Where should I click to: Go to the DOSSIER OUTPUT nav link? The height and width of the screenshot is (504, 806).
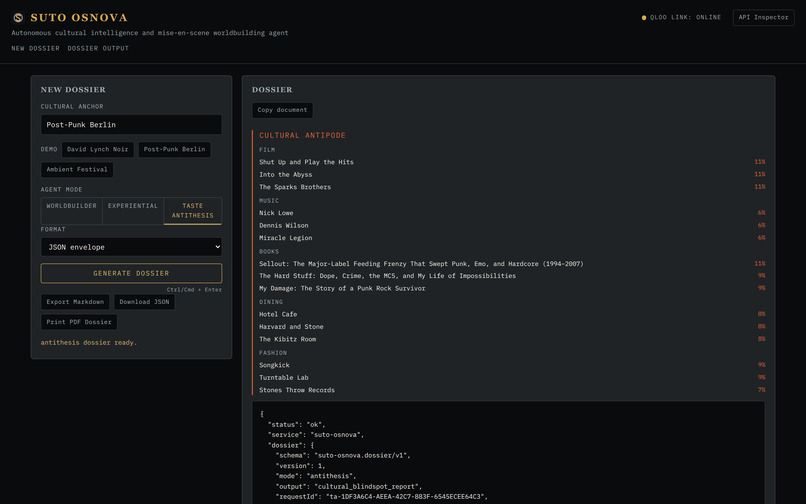coord(98,48)
